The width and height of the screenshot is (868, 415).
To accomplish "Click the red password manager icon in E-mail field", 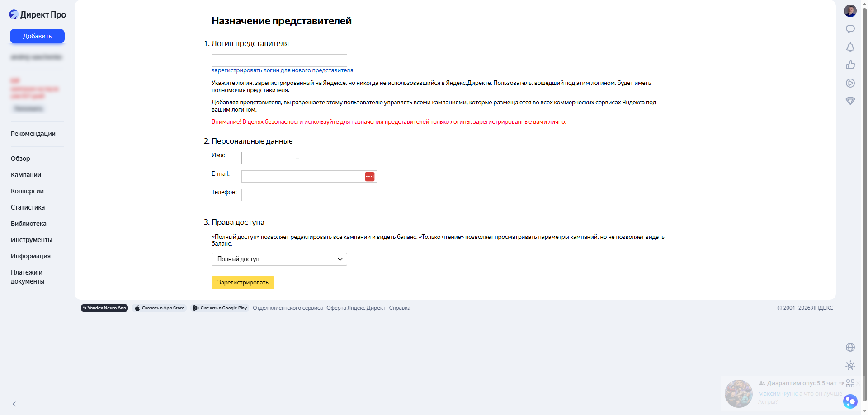I will click(x=369, y=177).
